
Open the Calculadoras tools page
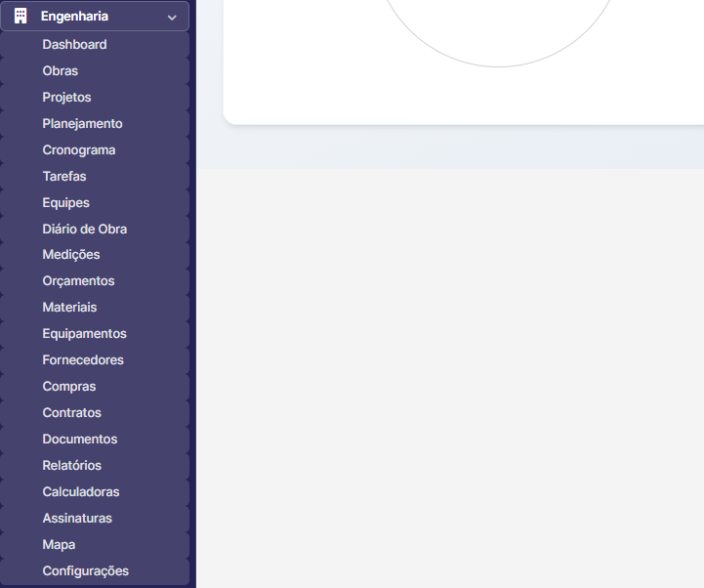[x=81, y=492]
